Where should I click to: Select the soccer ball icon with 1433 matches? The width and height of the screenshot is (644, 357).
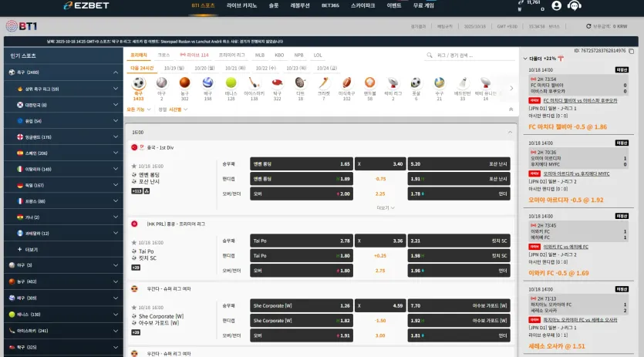[x=138, y=83]
